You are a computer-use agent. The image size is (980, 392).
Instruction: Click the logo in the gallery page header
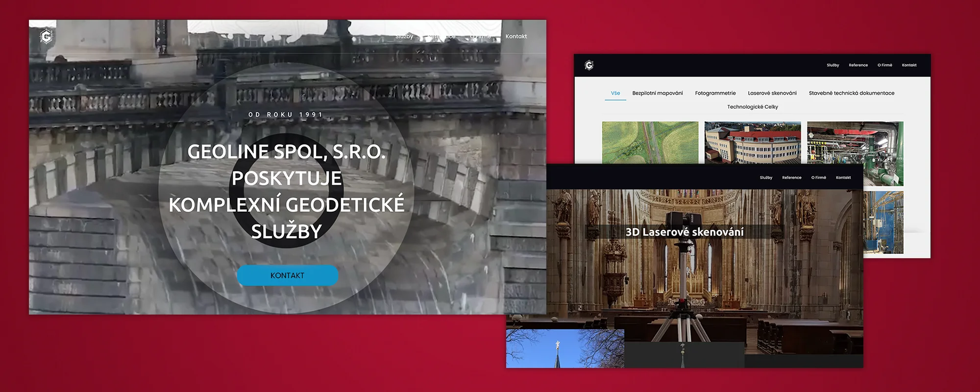(589, 65)
